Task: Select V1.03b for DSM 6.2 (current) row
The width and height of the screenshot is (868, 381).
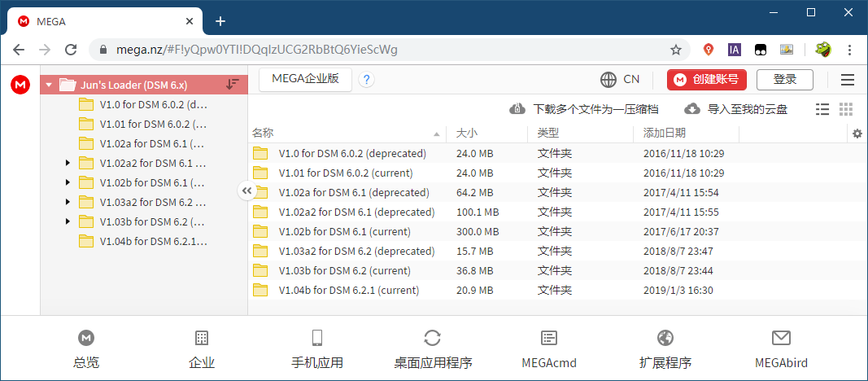Action: [x=556, y=271]
